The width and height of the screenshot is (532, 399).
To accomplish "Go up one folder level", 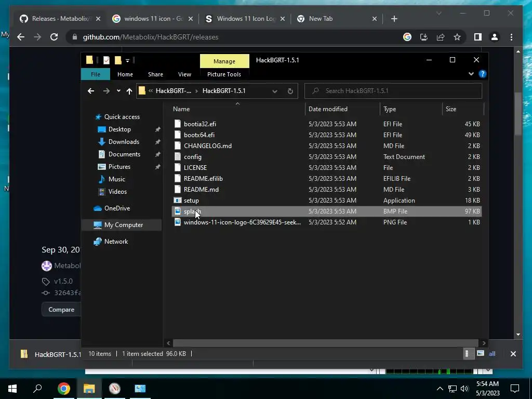I will (x=129, y=91).
